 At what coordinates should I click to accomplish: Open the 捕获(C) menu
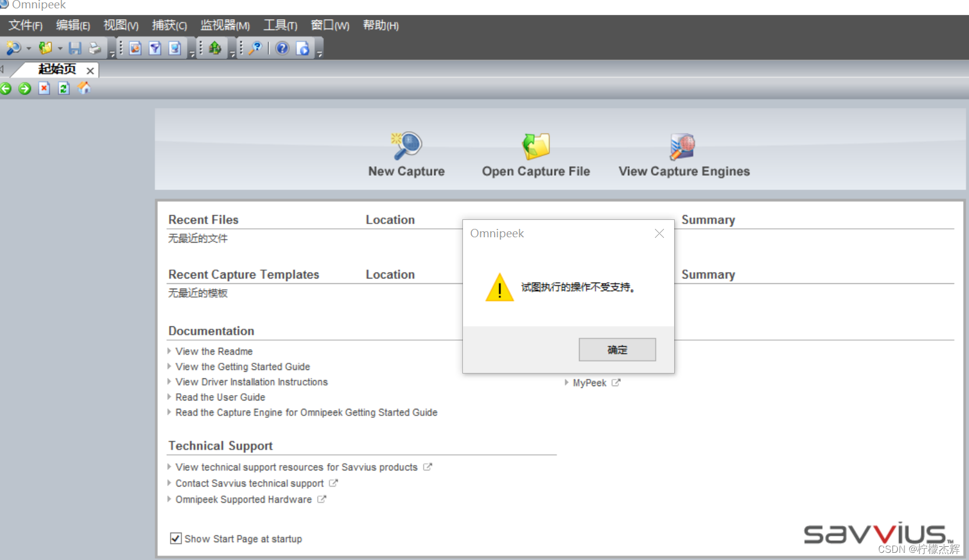point(169,25)
